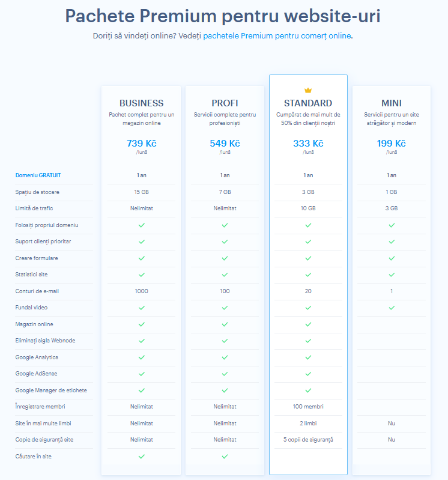This screenshot has height=480, width=448.
Task: Click the Înregistrare membri feature label
Action: coord(40,407)
